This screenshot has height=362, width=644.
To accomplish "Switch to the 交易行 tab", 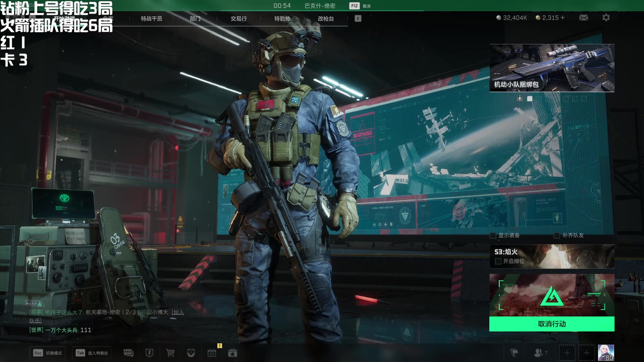I will 238,19.
